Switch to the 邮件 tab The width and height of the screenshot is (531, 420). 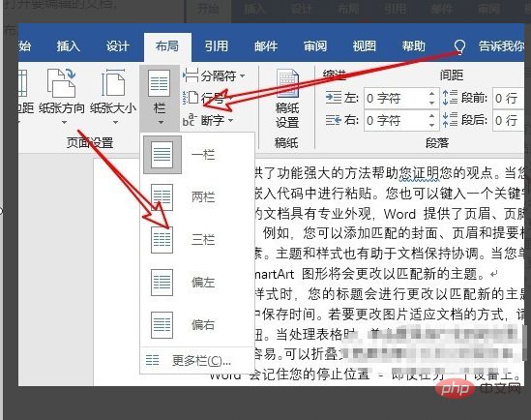pyautogui.click(x=266, y=46)
